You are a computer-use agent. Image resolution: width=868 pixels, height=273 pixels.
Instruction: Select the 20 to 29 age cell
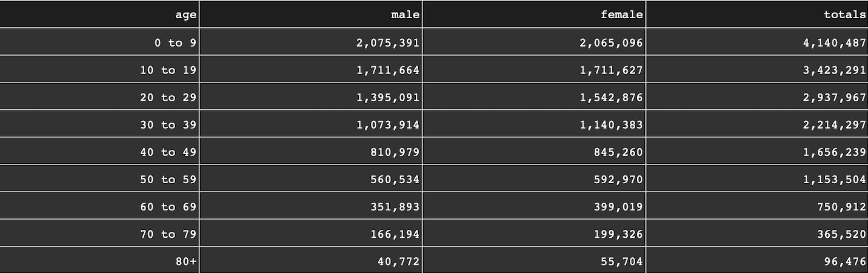pos(168,98)
